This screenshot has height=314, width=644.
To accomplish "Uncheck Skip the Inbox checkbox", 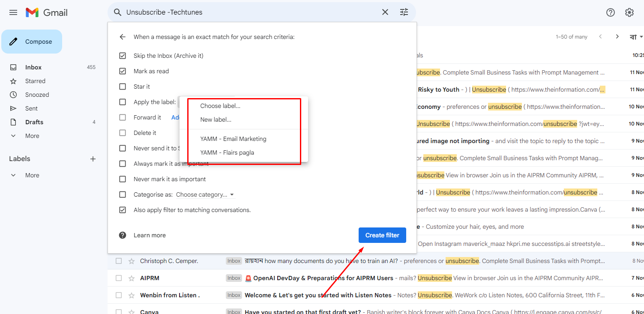I will coord(123,56).
